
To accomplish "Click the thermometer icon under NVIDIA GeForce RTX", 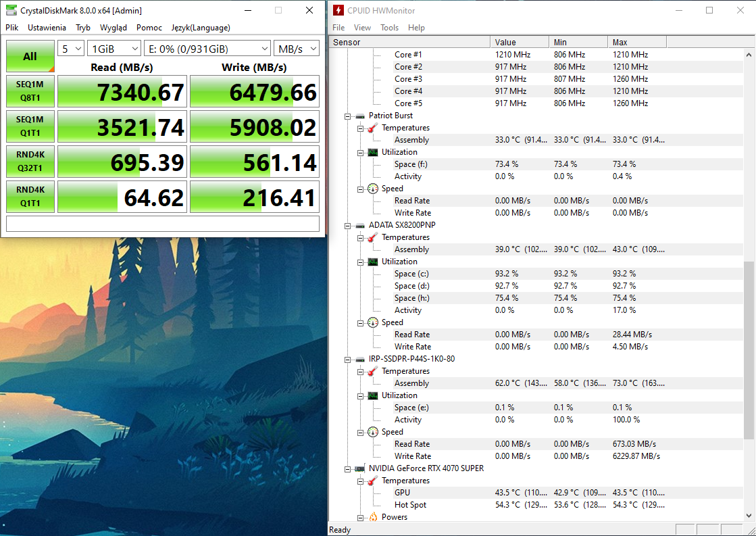I will click(373, 481).
